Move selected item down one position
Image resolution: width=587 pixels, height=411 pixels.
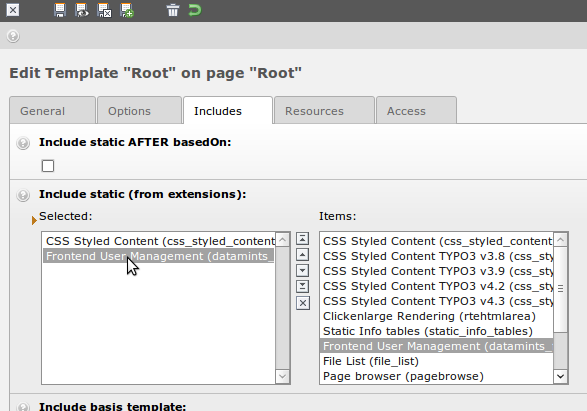click(x=302, y=271)
